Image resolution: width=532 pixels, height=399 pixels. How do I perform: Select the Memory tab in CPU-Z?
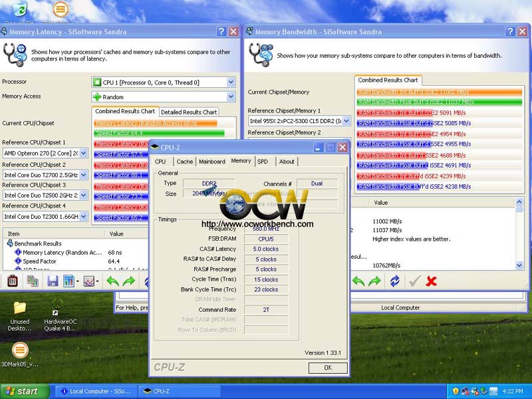(241, 161)
